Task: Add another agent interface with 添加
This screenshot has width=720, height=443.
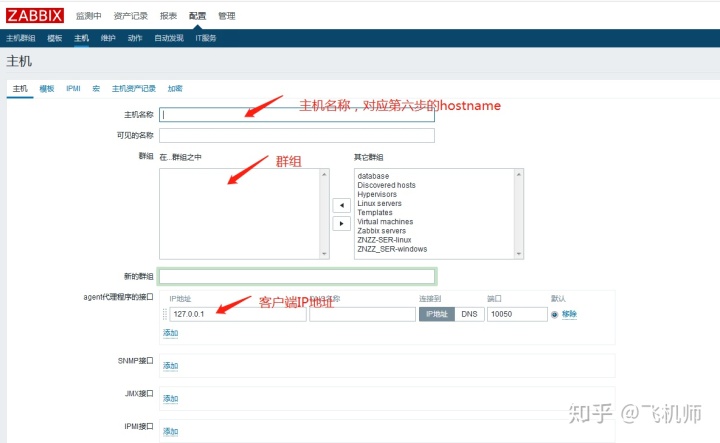Action: pyautogui.click(x=170, y=333)
